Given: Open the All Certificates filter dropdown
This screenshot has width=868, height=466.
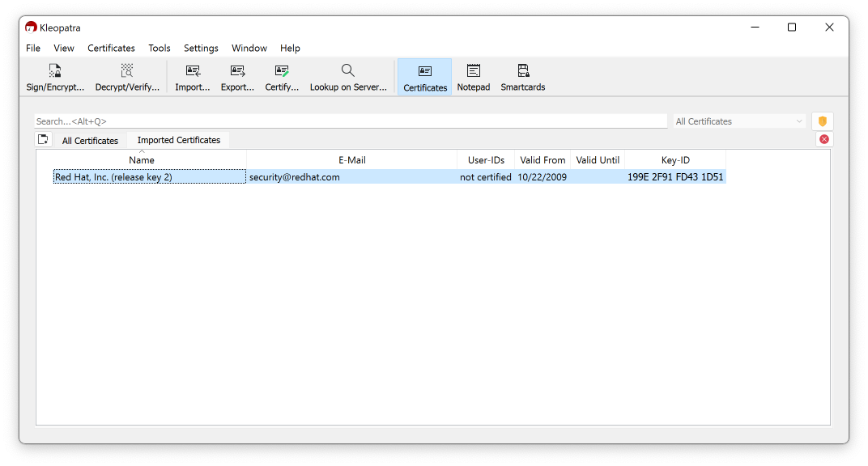Looking at the screenshot, I should (x=738, y=121).
